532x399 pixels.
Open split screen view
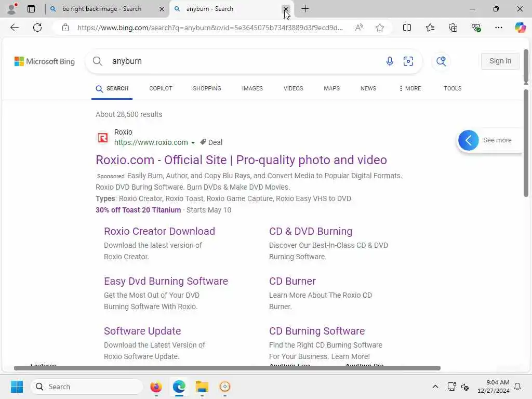pos(407,28)
